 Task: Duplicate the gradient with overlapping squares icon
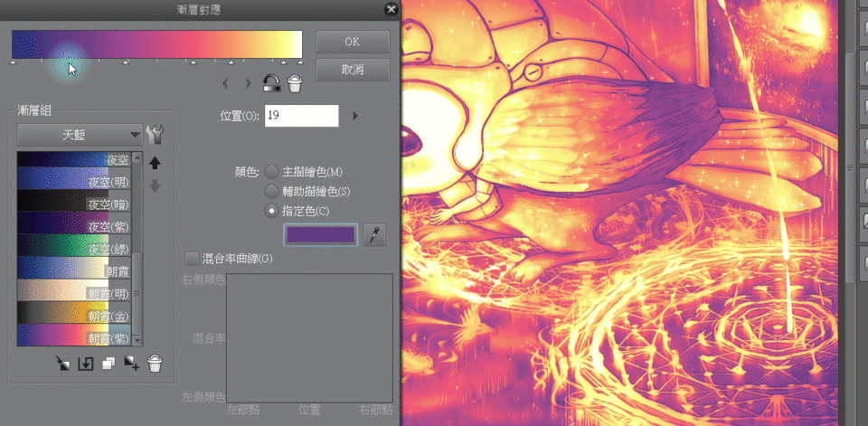108,364
